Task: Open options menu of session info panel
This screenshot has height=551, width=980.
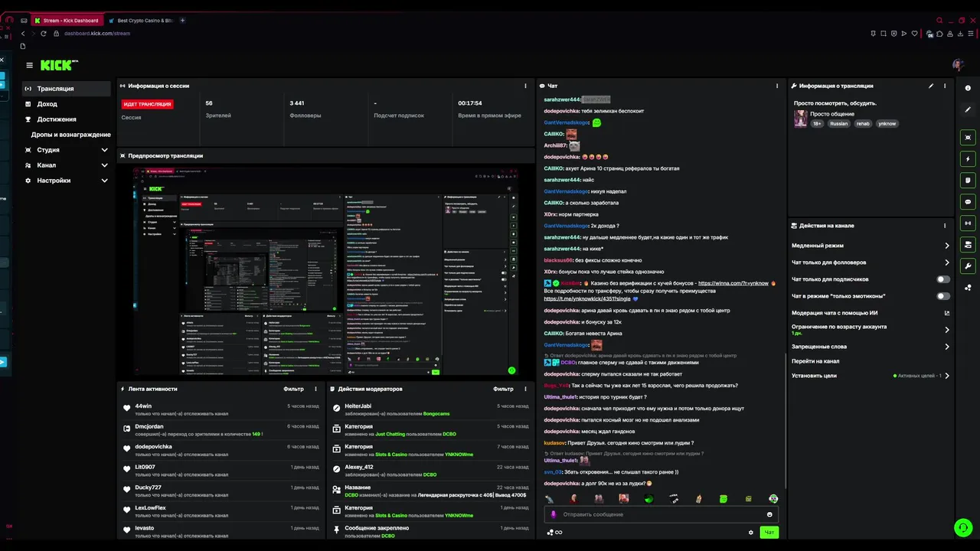Action: (x=525, y=86)
